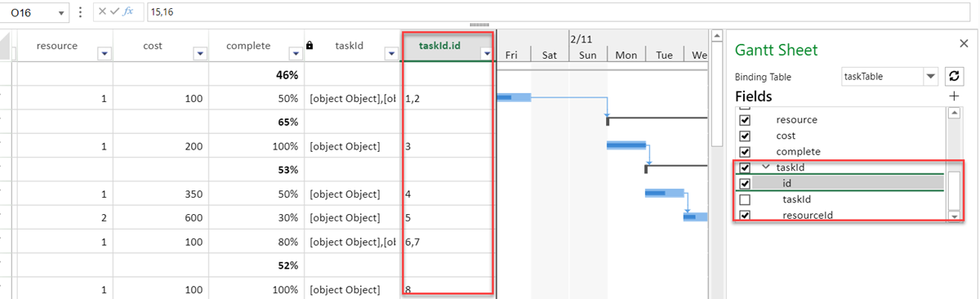Screen dimensions: 980x299
Task: Collapse the taskId tree node
Action: point(765,167)
